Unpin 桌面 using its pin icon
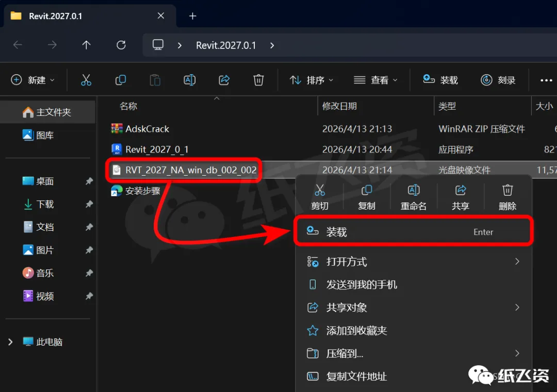 [89, 181]
